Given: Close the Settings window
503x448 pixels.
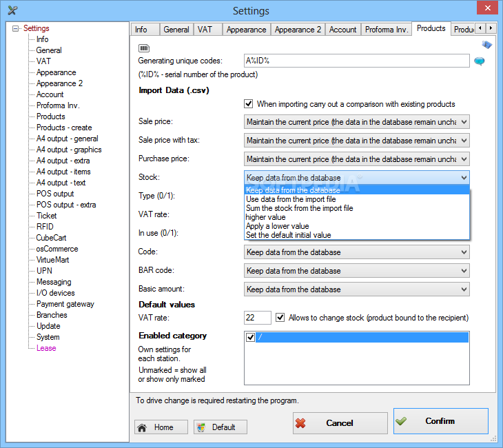Looking at the screenshot, I should [x=487, y=8].
